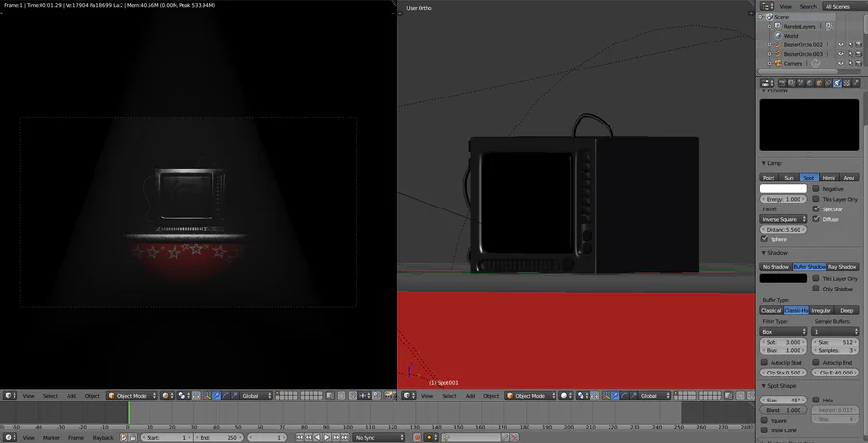Viewport: 868px width, 443px height.
Task: Open the outliner Search menu
Action: coord(808,6)
